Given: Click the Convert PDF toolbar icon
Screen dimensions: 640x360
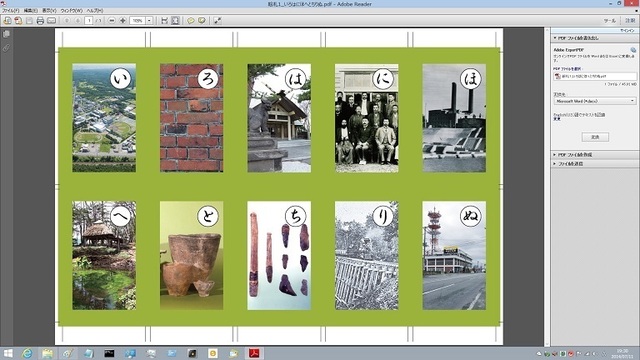Looking at the screenshot, I should (x=18, y=20).
